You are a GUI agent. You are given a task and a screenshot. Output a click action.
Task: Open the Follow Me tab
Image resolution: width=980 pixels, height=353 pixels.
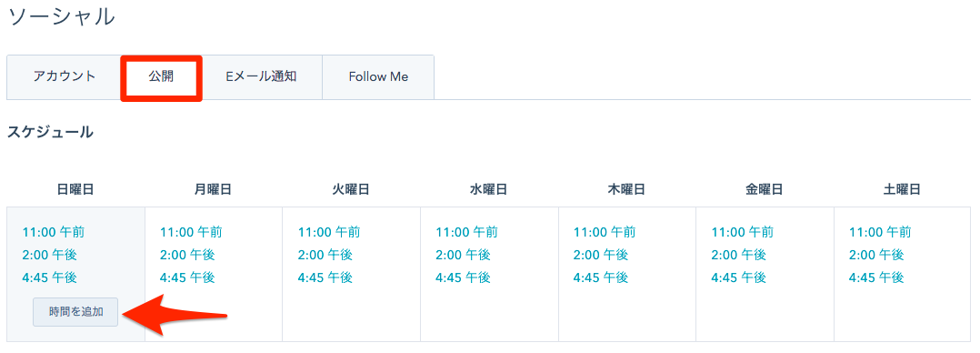[x=378, y=77]
